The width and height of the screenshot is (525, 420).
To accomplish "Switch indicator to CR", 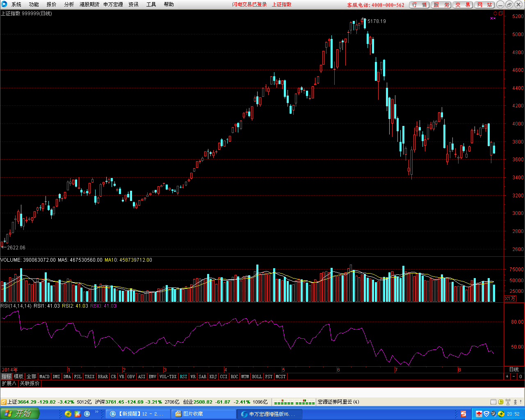I will coord(114,377).
